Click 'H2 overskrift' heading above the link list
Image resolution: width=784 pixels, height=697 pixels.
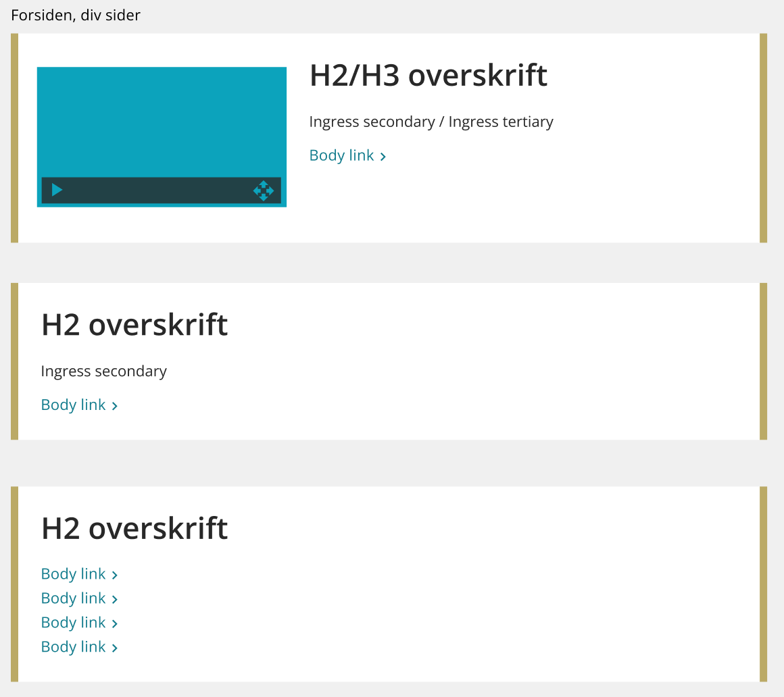point(134,528)
